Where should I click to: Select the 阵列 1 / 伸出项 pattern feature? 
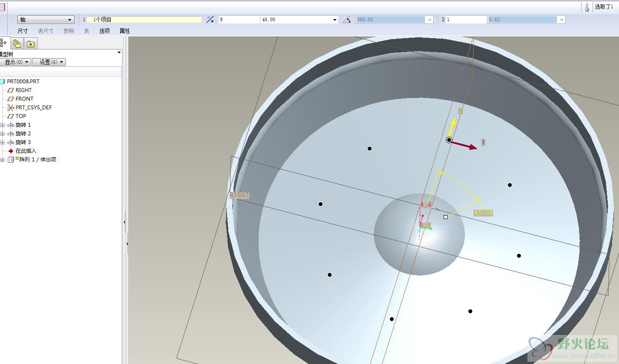point(37,159)
